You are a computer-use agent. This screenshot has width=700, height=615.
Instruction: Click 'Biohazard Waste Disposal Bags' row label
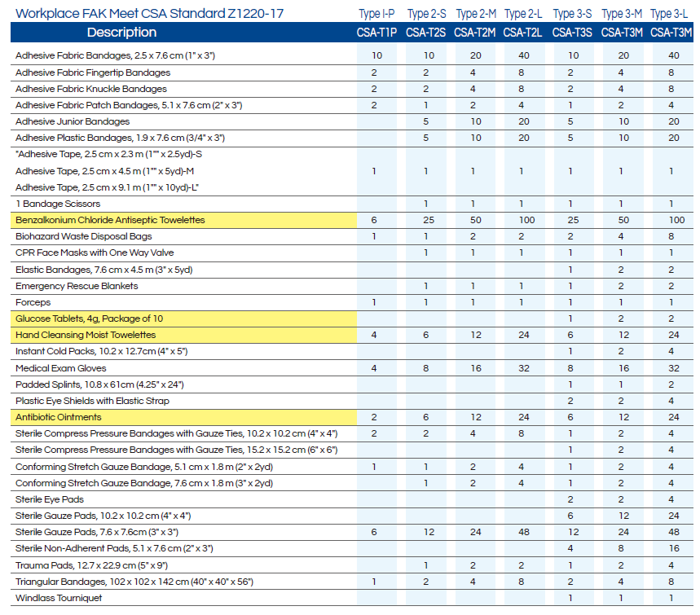point(83,236)
